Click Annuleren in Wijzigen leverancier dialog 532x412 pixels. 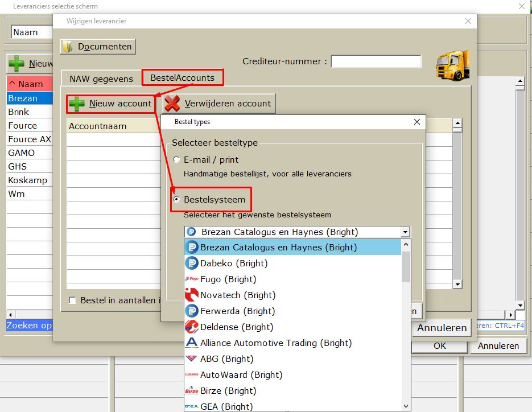click(442, 328)
